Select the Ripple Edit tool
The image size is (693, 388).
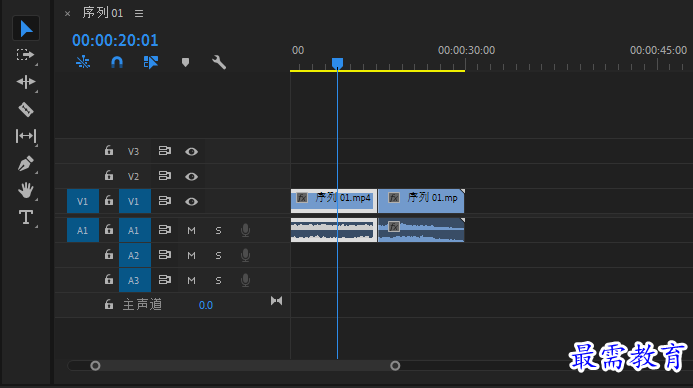pyautogui.click(x=25, y=82)
